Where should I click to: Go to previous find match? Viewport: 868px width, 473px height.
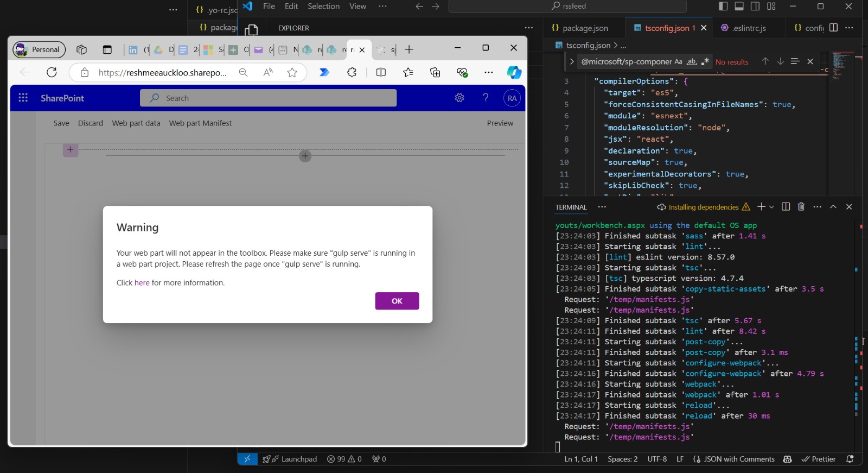tap(765, 61)
